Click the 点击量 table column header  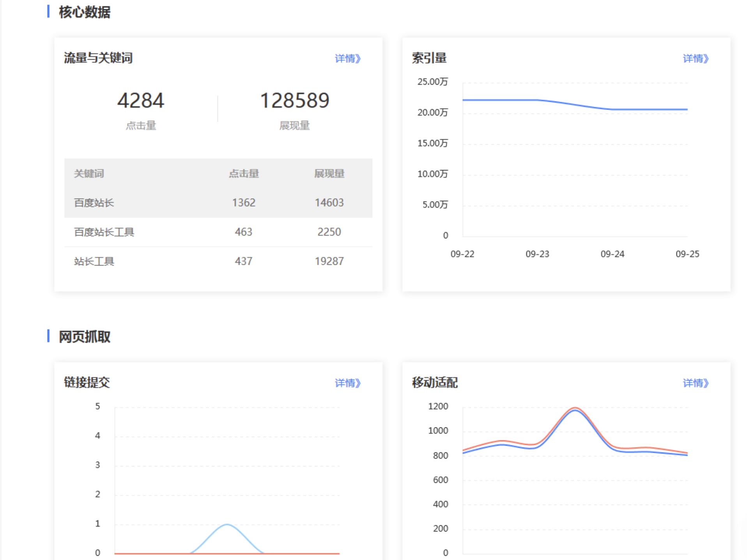pyautogui.click(x=244, y=174)
